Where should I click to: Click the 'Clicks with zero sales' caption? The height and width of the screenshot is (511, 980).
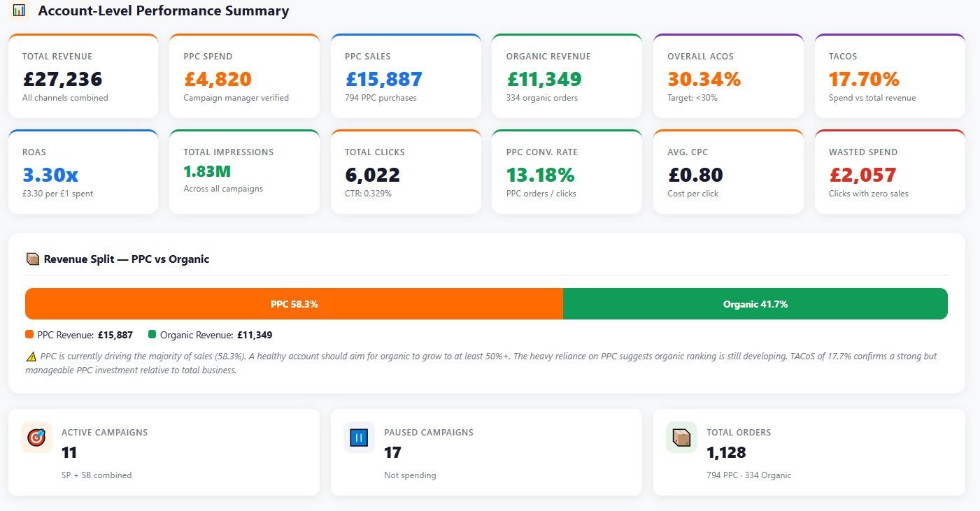coord(869,194)
